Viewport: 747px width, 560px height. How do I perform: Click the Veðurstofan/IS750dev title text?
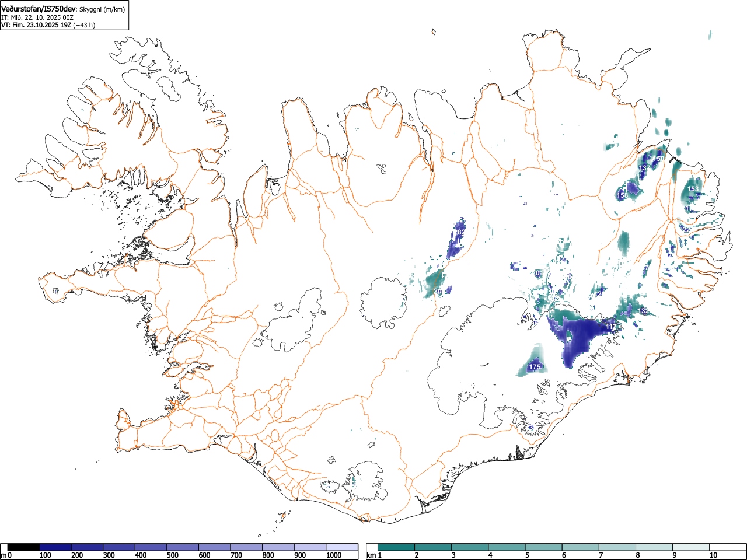(39, 9)
